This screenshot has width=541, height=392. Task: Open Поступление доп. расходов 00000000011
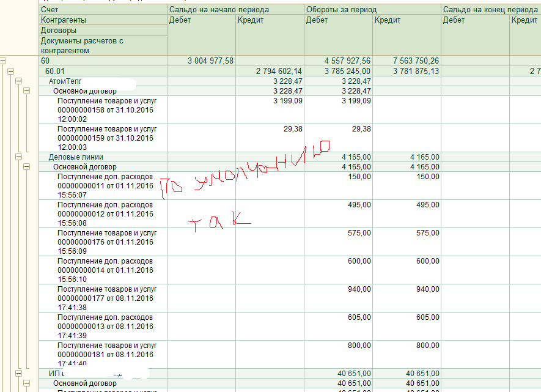click(105, 185)
